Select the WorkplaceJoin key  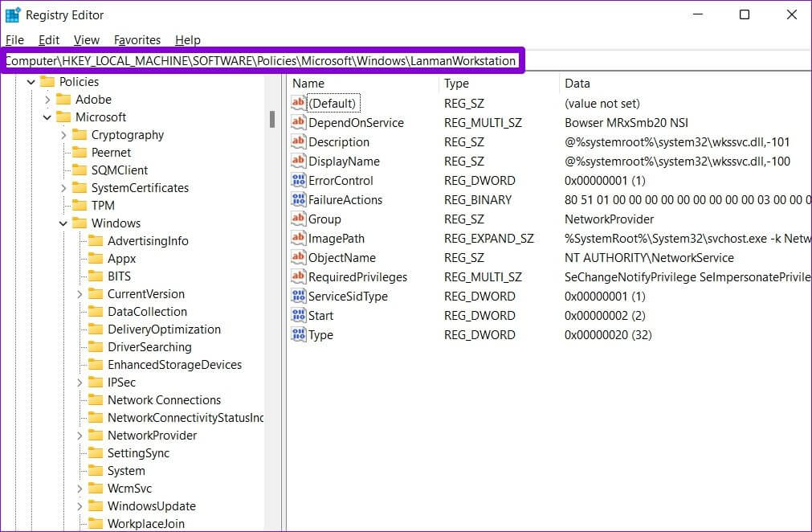click(146, 524)
